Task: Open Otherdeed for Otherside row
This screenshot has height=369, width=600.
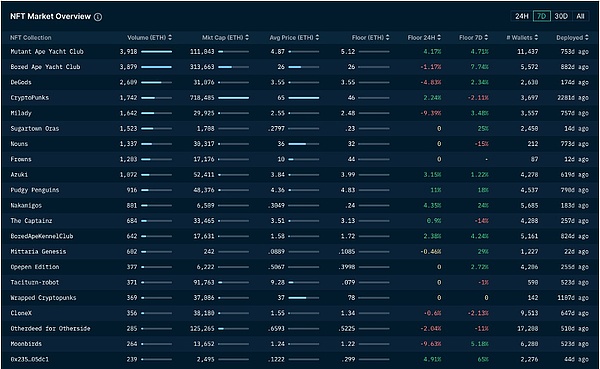Action: [x=300, y=328]
